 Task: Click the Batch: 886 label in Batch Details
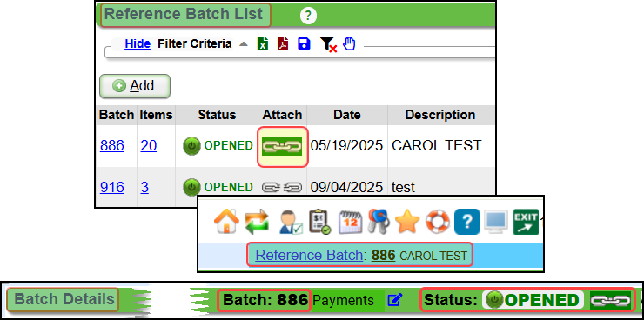click(265, 300)
